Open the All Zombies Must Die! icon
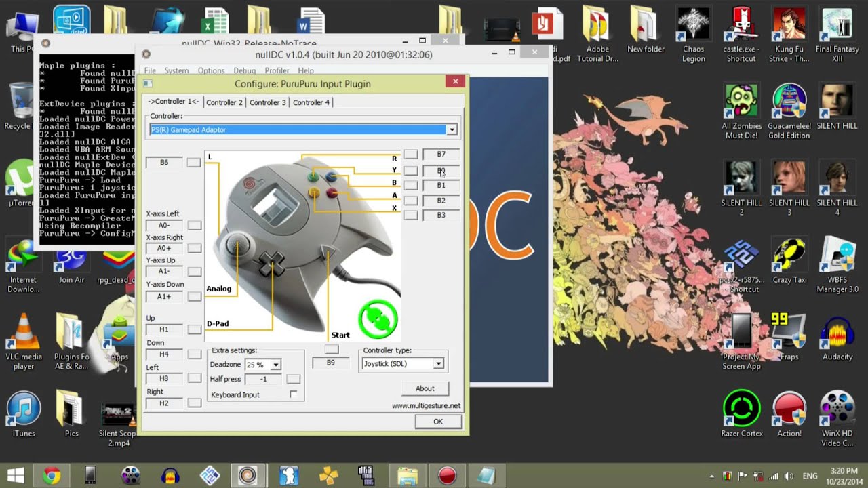Image resolution: width=868 pixels, height=488 pixels. pyautogui.click(x=741, y=112)
